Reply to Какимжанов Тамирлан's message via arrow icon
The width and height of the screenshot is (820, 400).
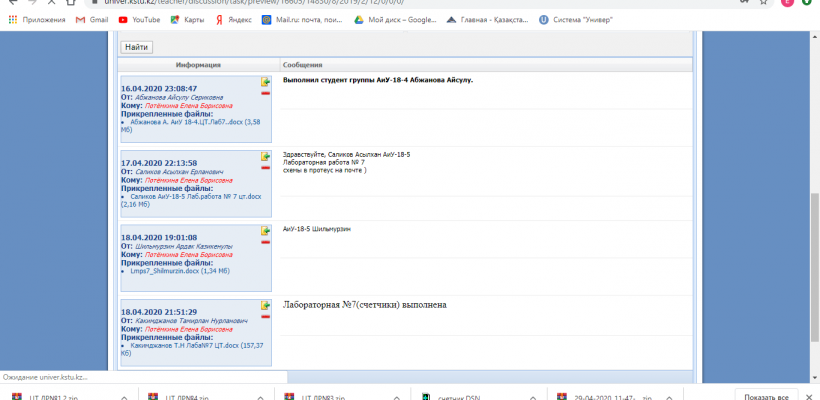click(266, 305)
